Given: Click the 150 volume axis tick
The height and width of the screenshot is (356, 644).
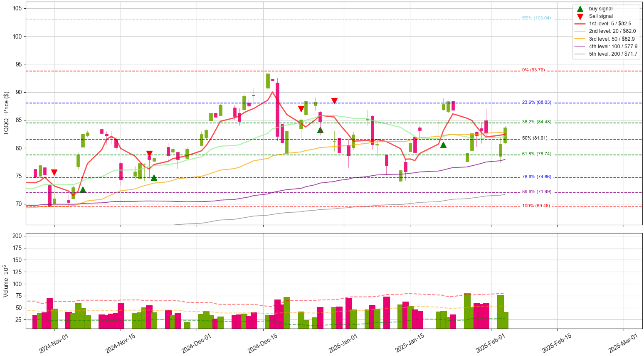Looking at the screenshot, I should (x=17, y=260).
